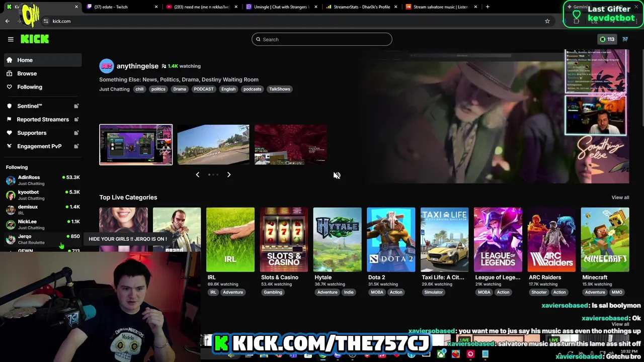Screen dimensions: 644x362
Task: Open site information icon beside kick.com
Action: click(46, 21)
